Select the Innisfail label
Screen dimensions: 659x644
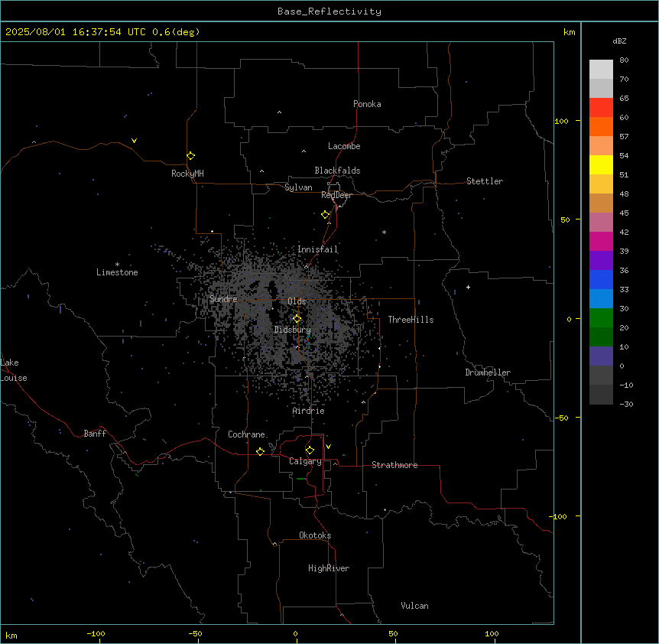click(x=317, y=249)
